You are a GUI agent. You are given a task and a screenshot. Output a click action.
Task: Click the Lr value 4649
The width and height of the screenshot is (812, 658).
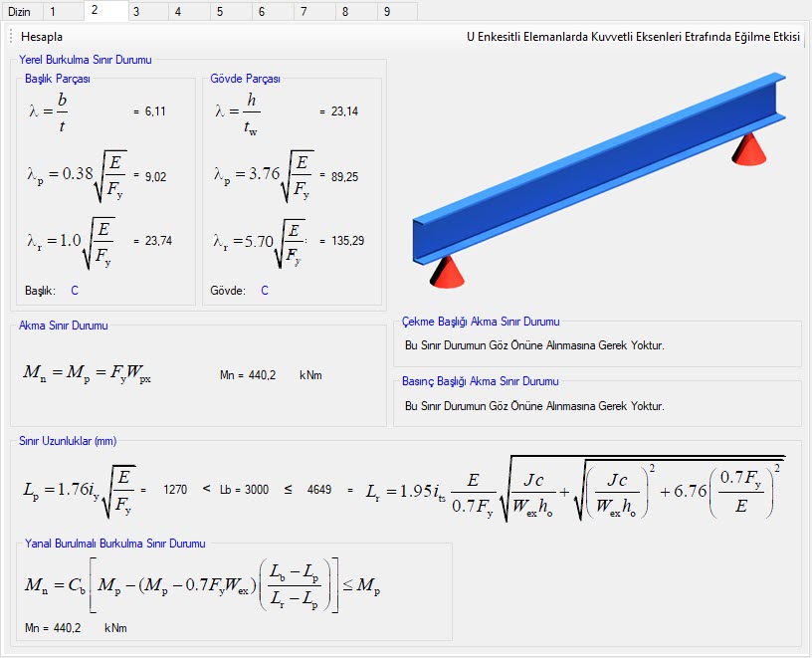point(319,490)
